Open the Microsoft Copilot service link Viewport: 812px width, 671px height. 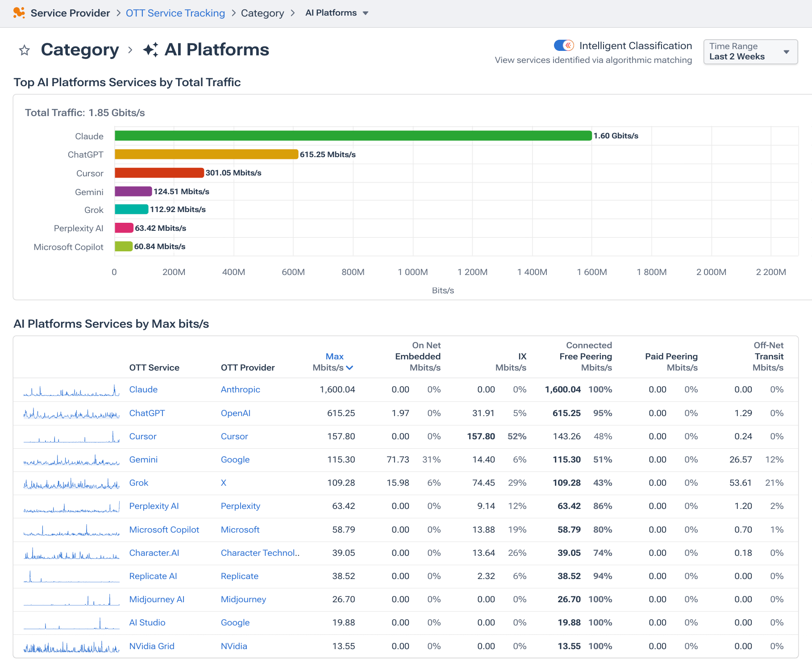point(164,529)
